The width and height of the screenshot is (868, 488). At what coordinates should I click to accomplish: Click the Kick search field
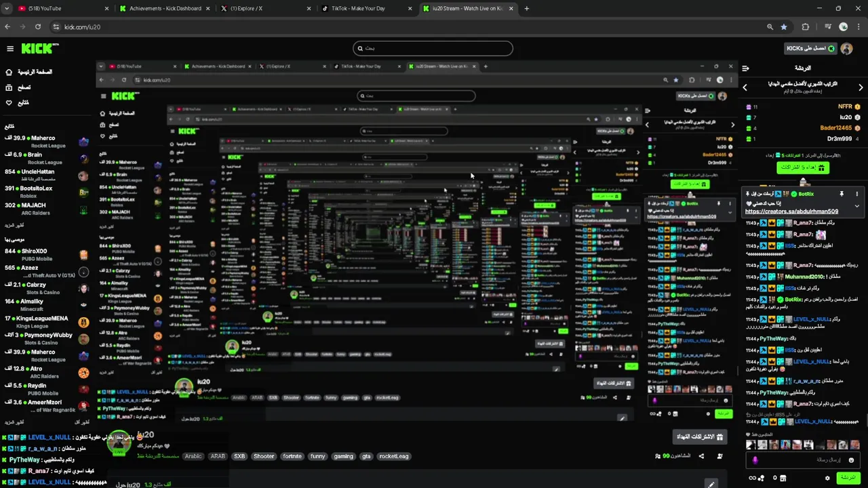point(433,48)
